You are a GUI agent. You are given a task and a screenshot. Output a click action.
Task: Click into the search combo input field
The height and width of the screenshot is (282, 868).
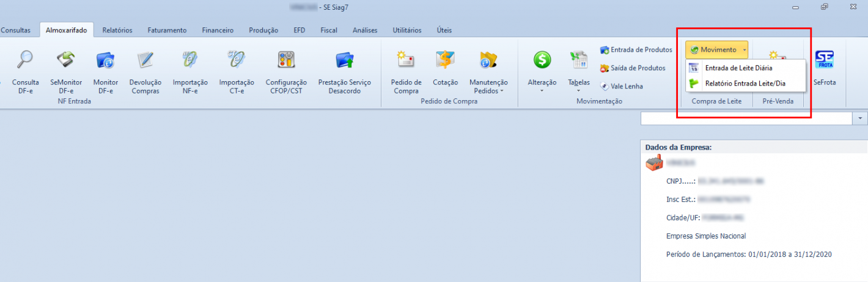(x=746, y=118)
